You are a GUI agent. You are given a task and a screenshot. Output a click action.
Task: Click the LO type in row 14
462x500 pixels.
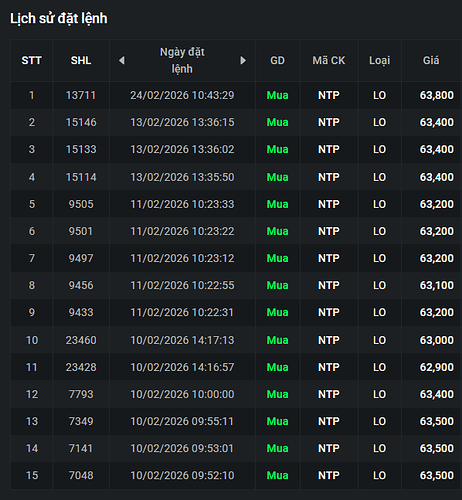tap(379, 448)
